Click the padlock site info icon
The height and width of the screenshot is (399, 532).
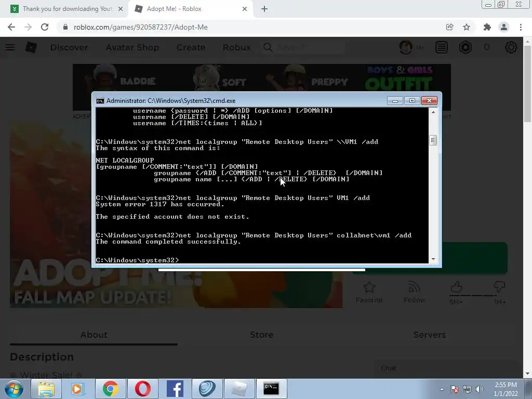[65, 27]
